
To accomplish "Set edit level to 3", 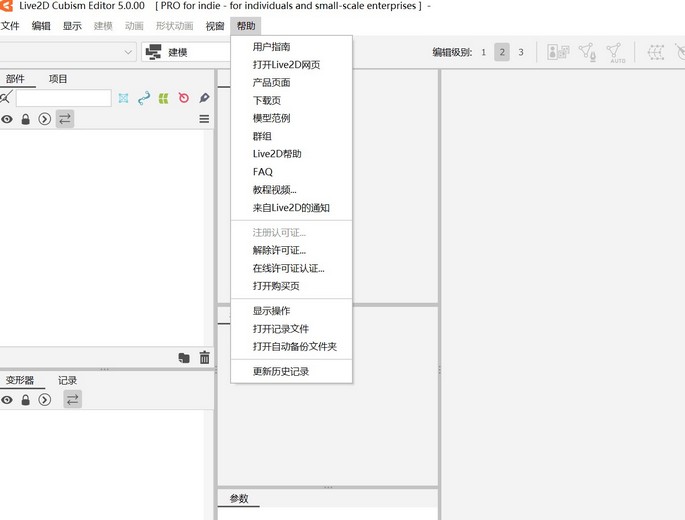I will (x=520, y=52).
